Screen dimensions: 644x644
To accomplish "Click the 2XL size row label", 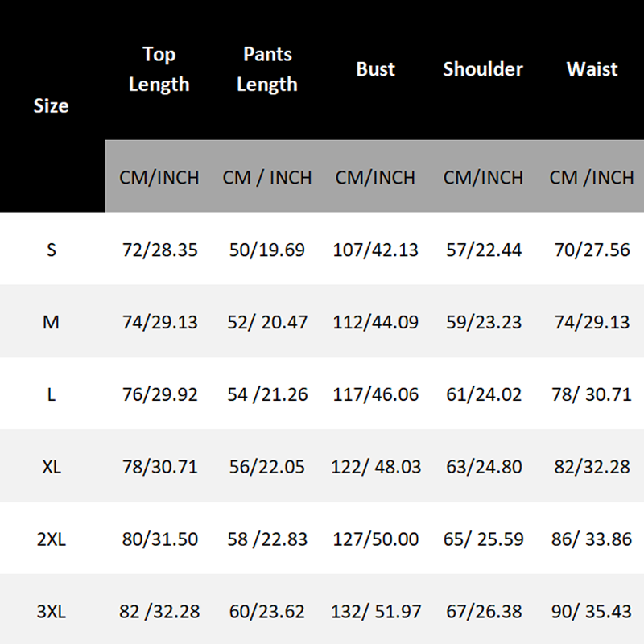I will pyautogui.click(x=52, y=539).
